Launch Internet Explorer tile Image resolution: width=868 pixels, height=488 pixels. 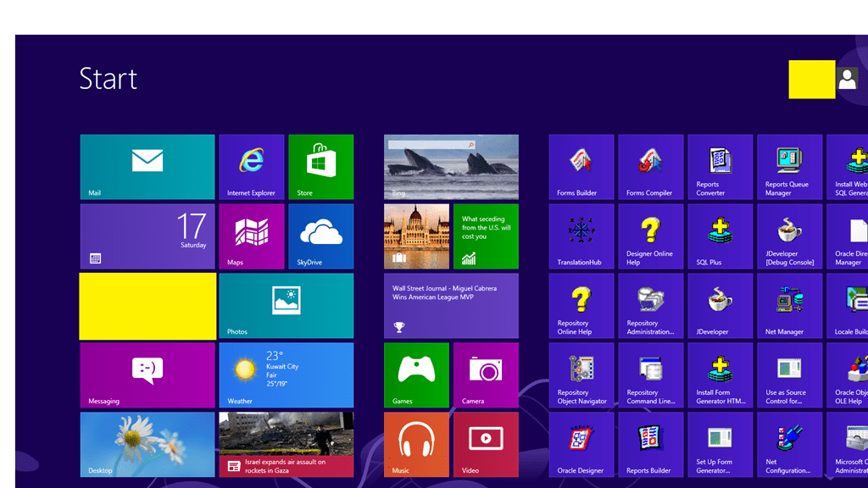point(251,167)
